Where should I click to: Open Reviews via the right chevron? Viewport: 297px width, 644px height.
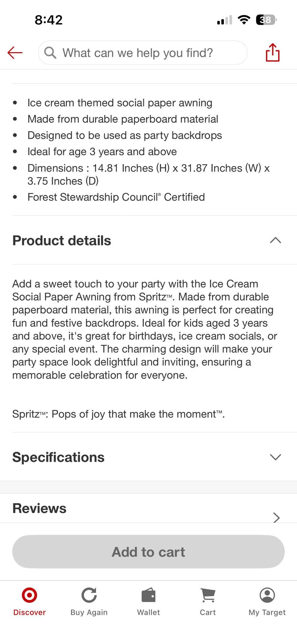click(276, 517)
